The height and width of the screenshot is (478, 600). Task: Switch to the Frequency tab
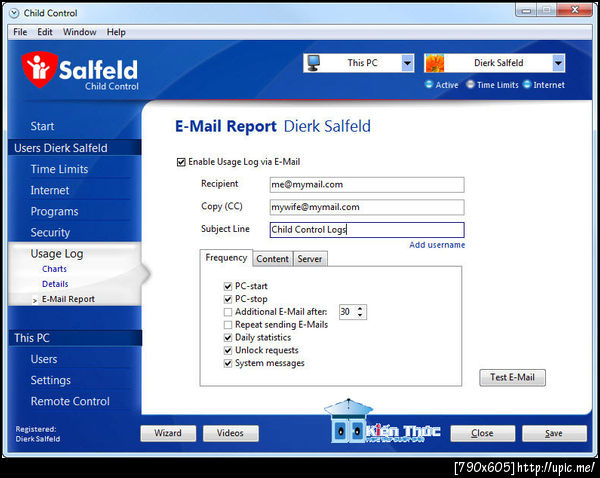[x=226, y=258]
